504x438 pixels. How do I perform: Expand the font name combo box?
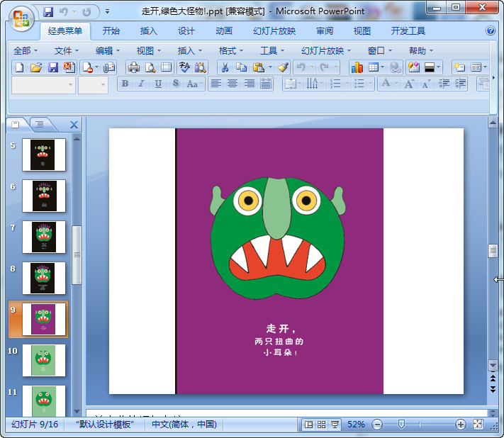click(70, 84)
